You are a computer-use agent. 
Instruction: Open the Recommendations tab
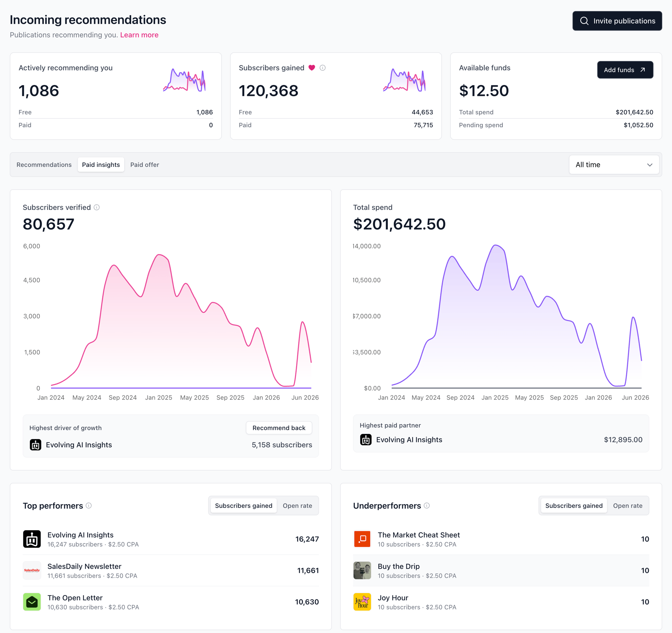(x=44, y=165)
